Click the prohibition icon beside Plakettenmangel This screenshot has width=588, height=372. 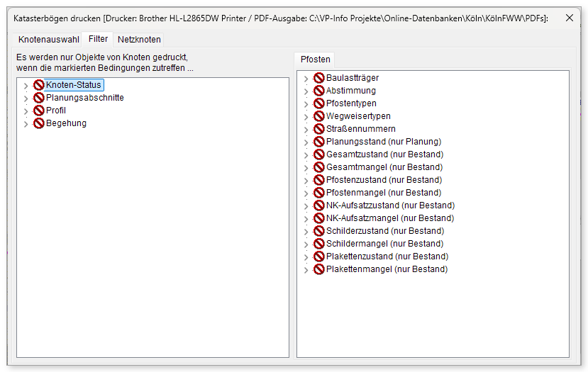coord(318,269)
